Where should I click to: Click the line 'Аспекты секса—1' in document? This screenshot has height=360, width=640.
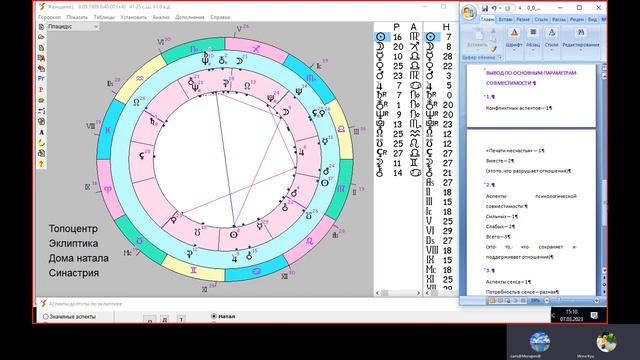[508, 282]
